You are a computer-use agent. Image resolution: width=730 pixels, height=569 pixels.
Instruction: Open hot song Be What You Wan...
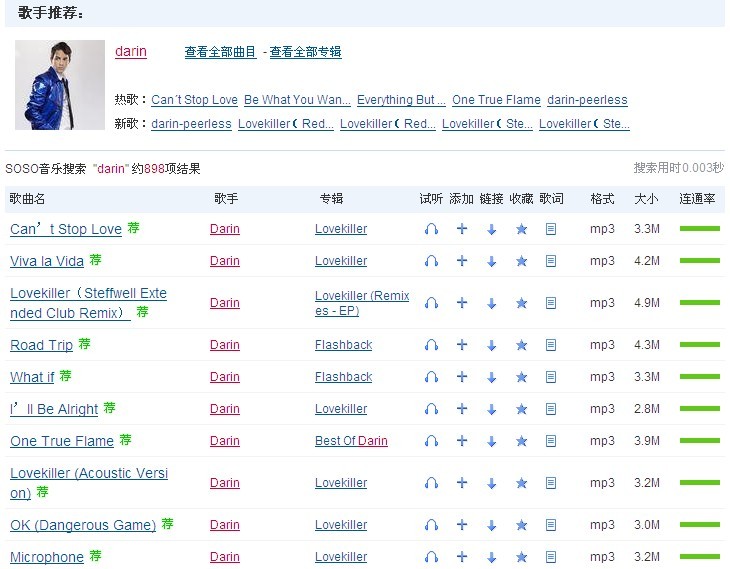(x=297, y=100)
